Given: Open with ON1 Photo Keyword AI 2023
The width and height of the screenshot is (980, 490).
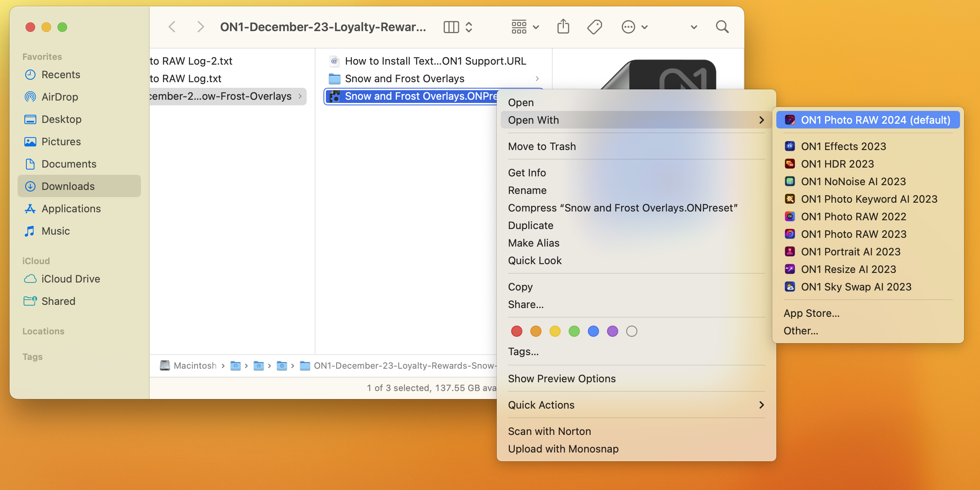Looking at the screenshot, I should tap(868, 199).
